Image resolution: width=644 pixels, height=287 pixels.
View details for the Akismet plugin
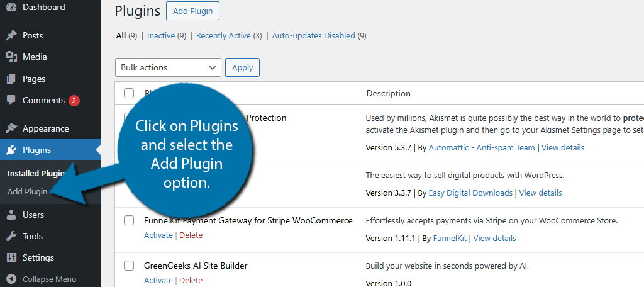[563, 148]
